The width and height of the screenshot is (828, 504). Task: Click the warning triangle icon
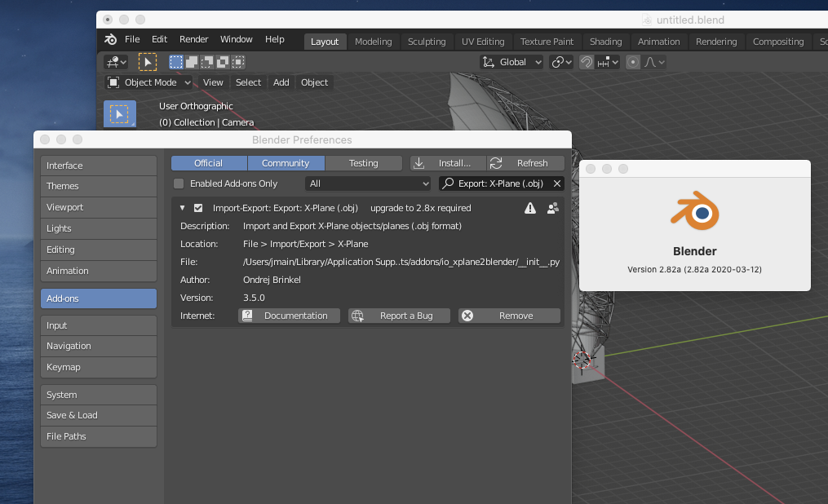530,209
